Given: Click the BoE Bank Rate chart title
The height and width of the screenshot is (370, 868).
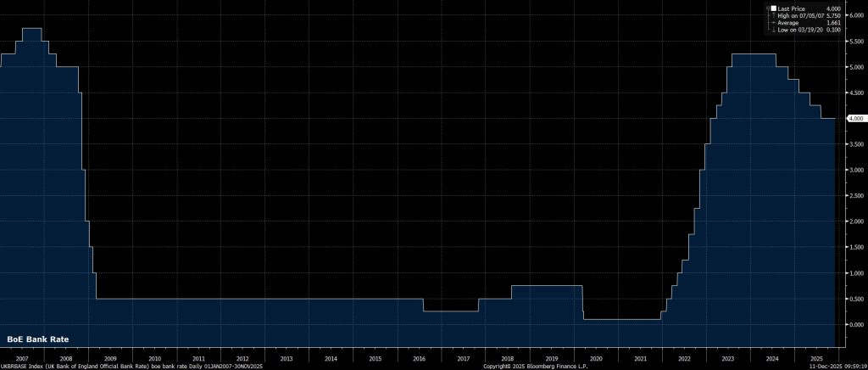Looking at the screenshot, I should [x=37, y=339].
